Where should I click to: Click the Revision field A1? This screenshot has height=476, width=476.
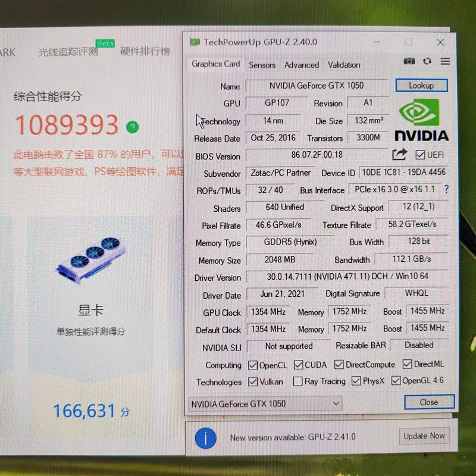(x=368, y=102)
